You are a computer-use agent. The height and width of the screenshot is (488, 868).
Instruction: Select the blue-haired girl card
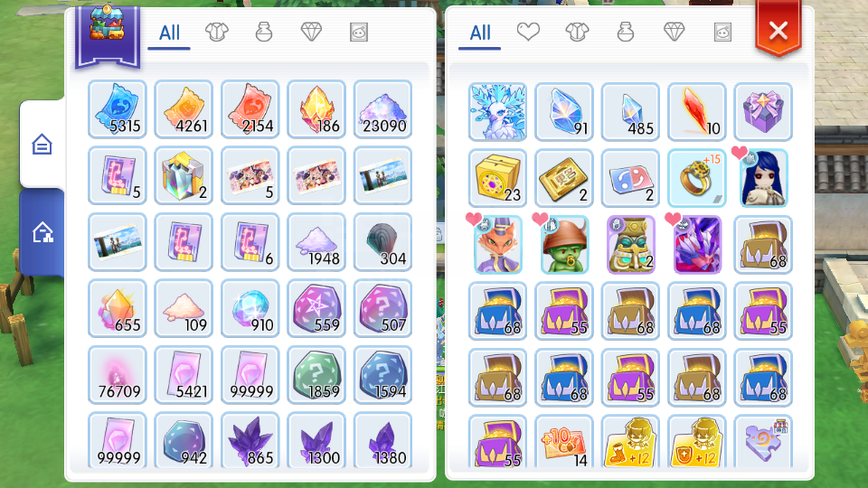(763, 178)
